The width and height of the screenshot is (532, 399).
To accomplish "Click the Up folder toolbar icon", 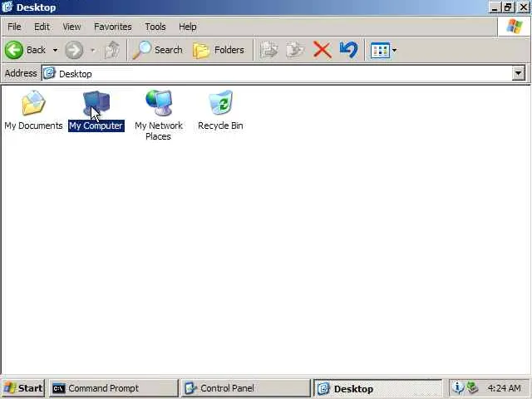I will pyautogui.click(x=112, y=50).
